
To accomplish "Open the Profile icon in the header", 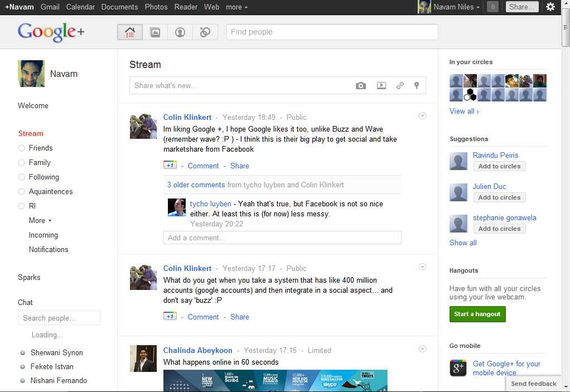I will point(180,32).
